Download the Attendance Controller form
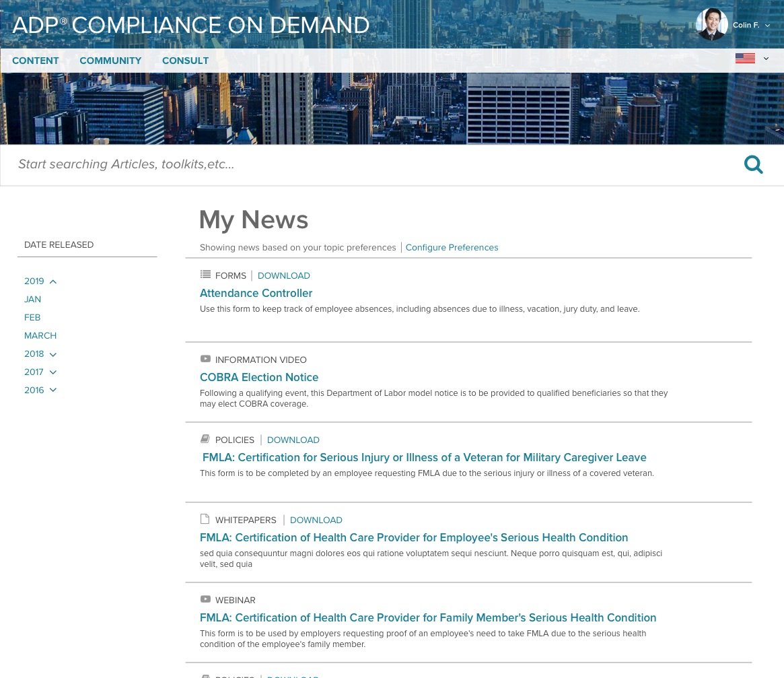This screenshot has height=678, width=784. tap(283, 275)
